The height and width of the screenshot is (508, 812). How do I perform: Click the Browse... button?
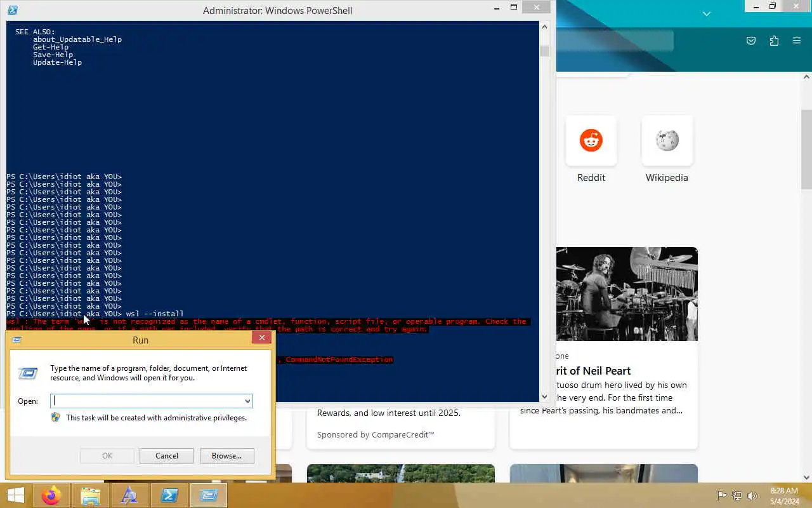click(226, 455)
